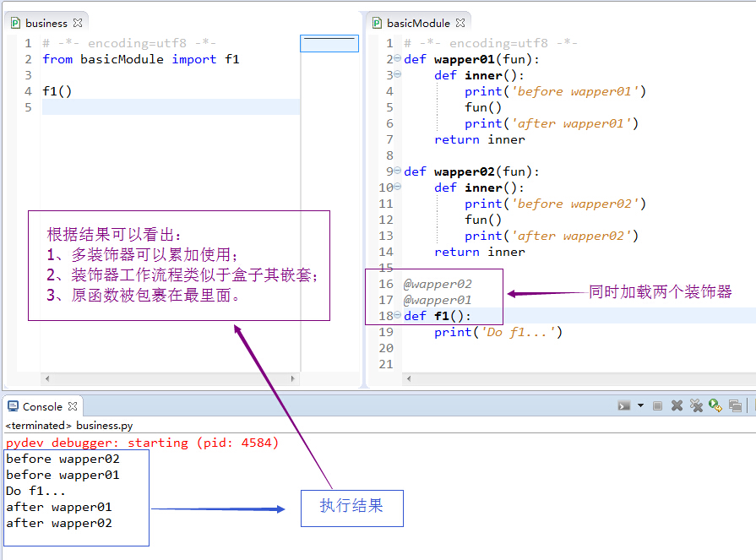Click console output 'Do f1...'
756x560 pixels.
coord(35,491)
